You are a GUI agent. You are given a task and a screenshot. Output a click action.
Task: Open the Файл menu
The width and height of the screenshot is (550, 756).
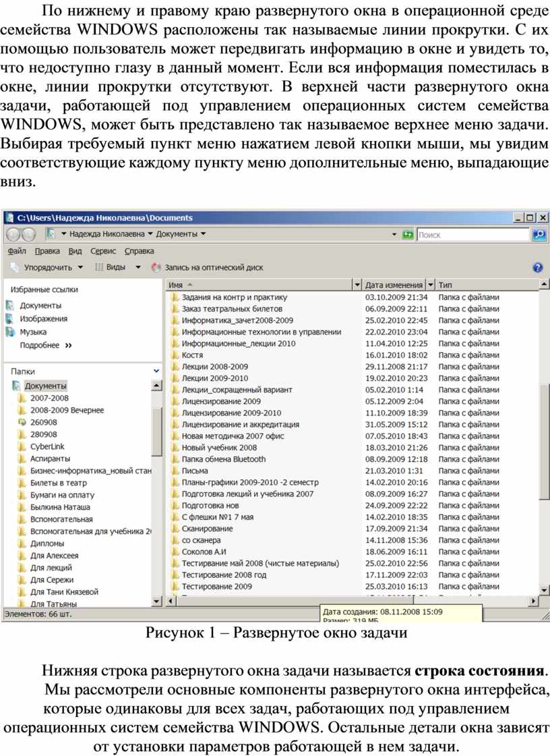17,251
